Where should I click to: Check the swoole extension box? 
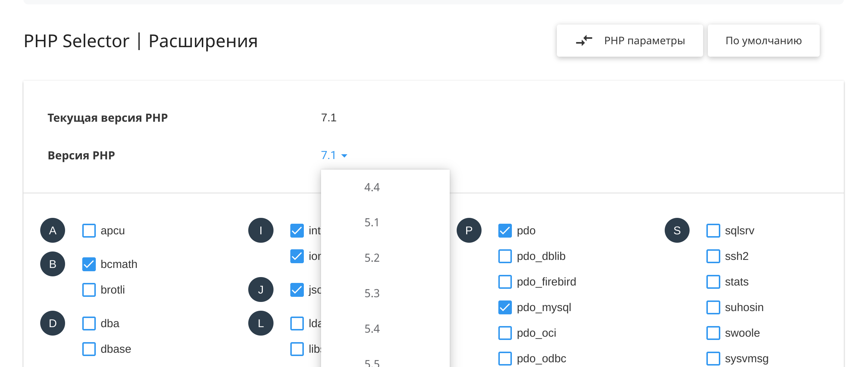click(713, 333)
